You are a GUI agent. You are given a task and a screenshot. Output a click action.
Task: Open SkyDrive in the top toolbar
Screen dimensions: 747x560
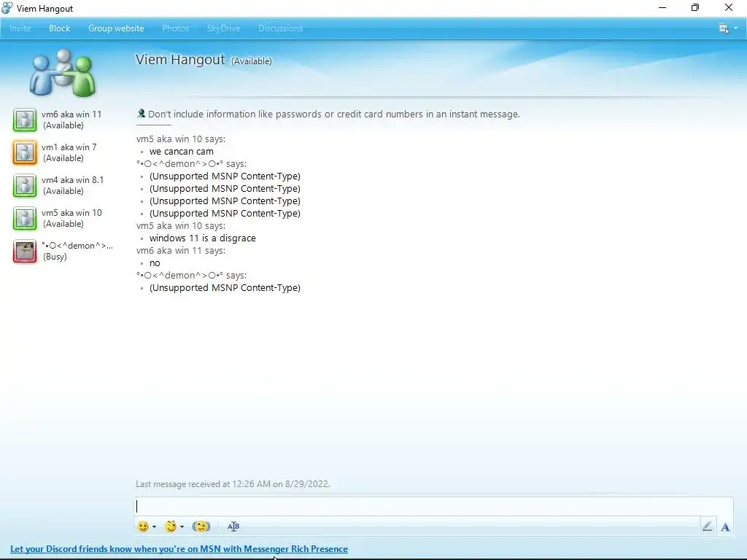coord(223,28)
